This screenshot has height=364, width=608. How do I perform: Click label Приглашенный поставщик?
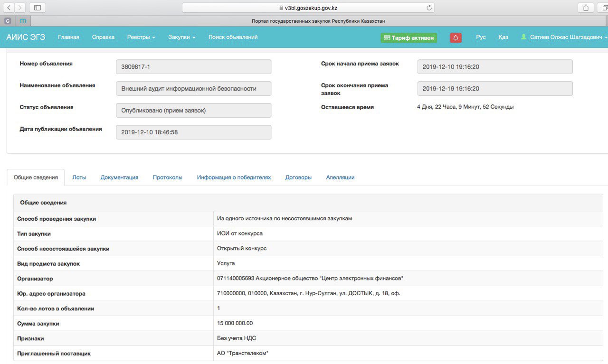pos(54,354)
